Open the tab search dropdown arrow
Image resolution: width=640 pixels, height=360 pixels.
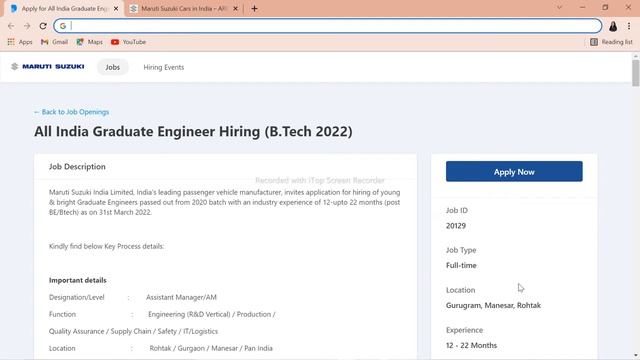559,8
